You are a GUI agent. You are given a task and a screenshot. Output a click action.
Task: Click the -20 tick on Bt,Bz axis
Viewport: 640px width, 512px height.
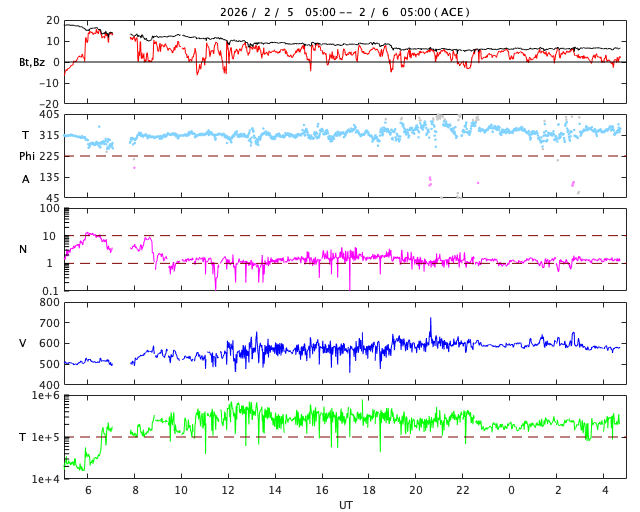click(46, 103)
